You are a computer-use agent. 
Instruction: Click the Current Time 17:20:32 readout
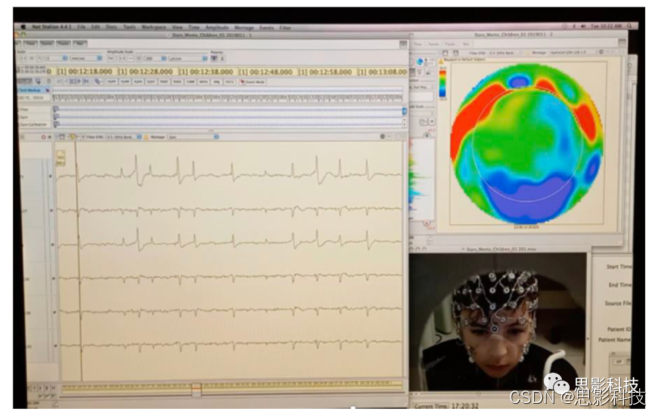point(446,406)
